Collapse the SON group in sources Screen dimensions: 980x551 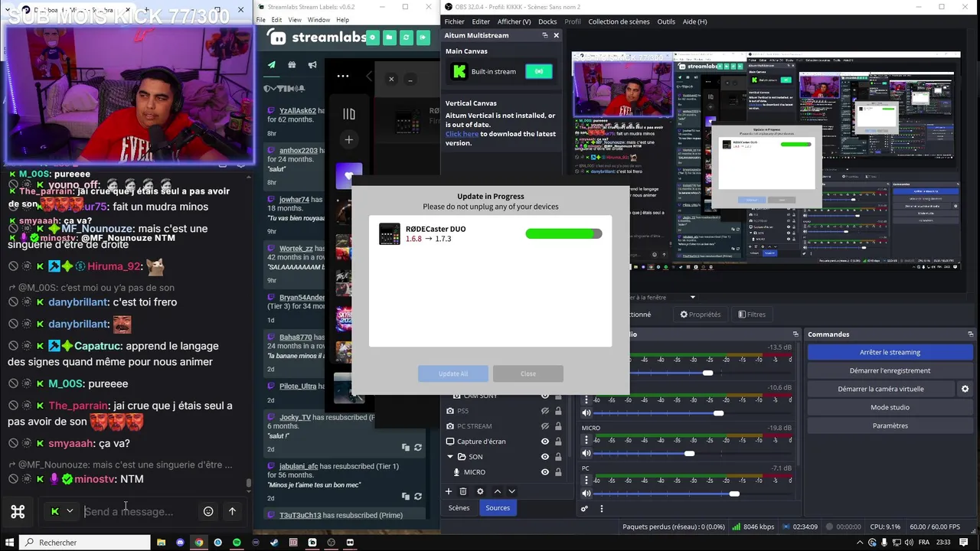click(x=450, y=457)
